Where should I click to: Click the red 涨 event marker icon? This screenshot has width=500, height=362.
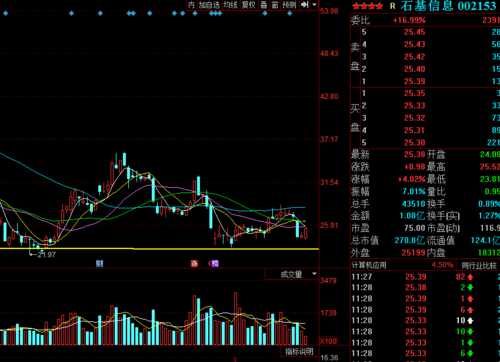coord(194,264)
